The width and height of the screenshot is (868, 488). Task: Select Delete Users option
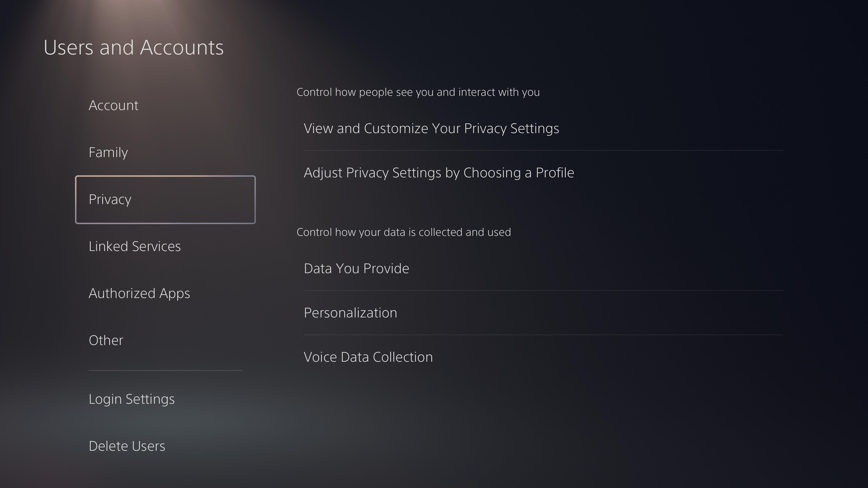click(127, 446)
